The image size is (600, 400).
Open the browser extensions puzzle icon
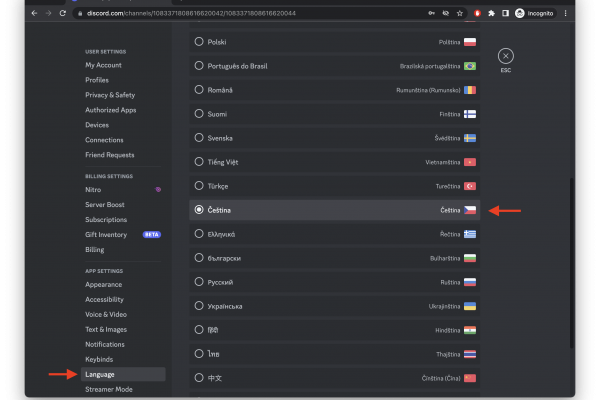click(x=491, y=13)
